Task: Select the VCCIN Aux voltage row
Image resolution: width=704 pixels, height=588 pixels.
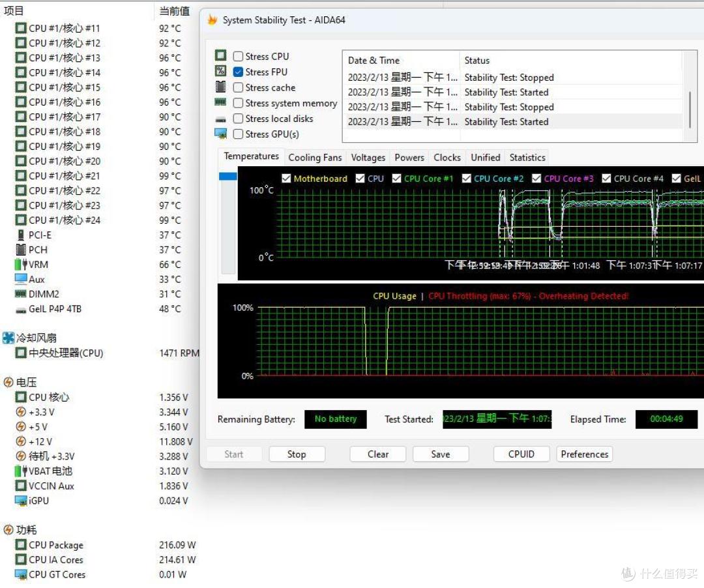Action: tap(99, 486)
